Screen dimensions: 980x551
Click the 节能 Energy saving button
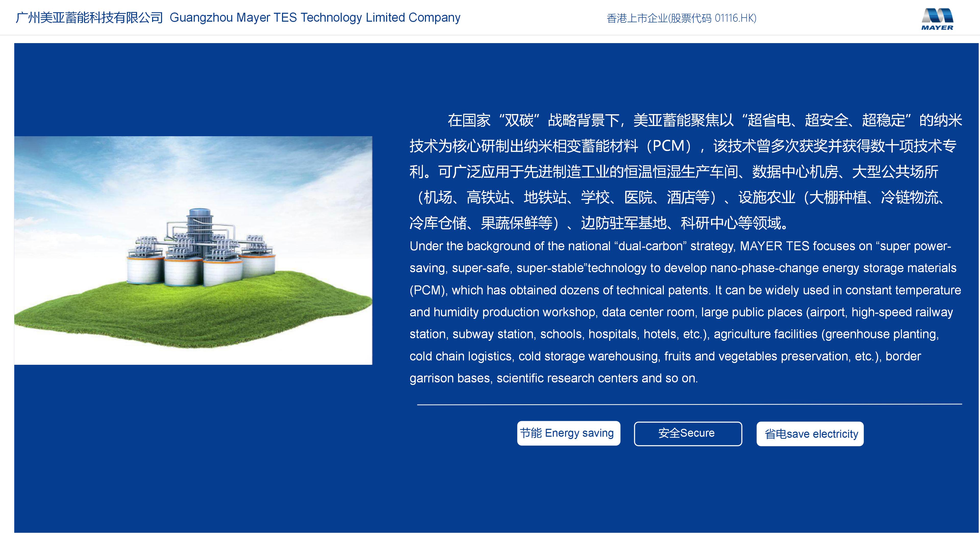click(x=568, y=433)
